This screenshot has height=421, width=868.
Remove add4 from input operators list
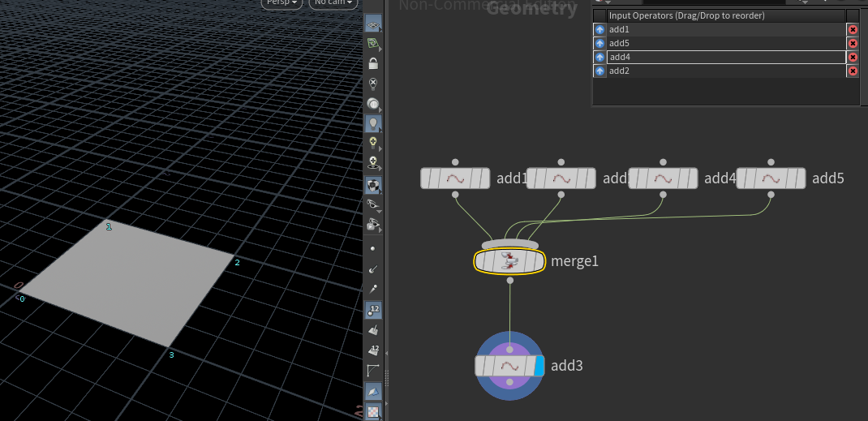click(853, 57)
